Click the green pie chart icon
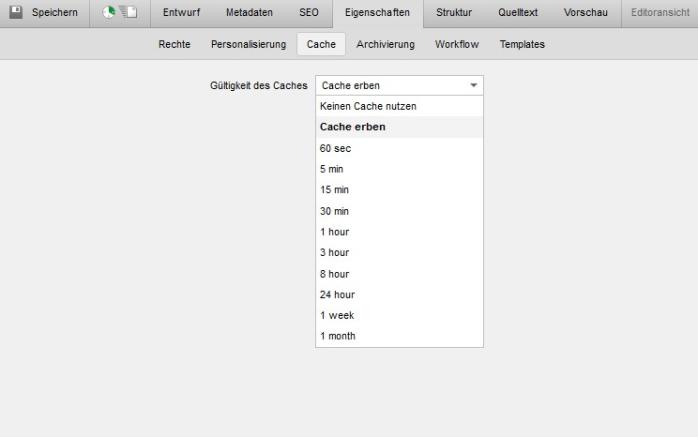Screen dimensions: 698x437 pyautogui.click(x=118, y=12)
